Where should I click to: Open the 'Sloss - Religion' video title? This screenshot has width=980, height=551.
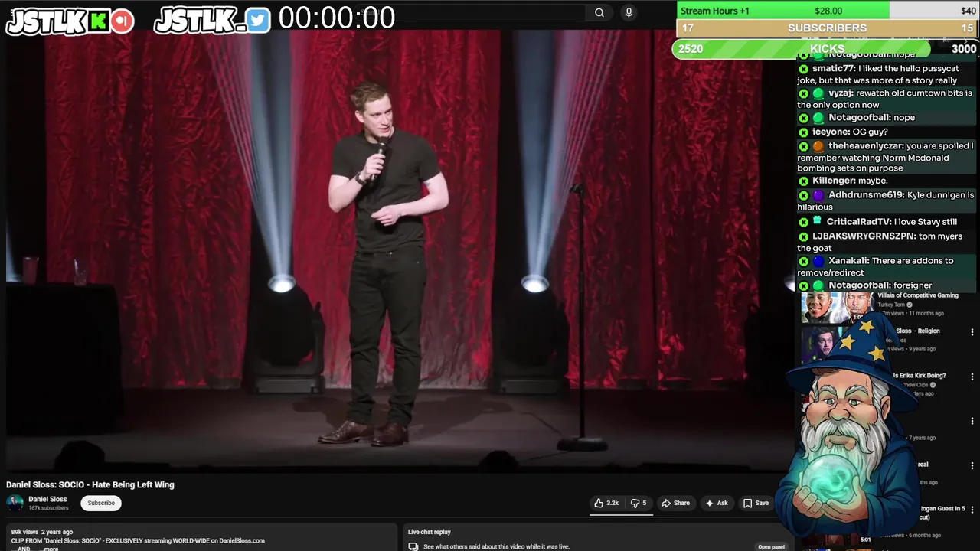tap(917, 331)
